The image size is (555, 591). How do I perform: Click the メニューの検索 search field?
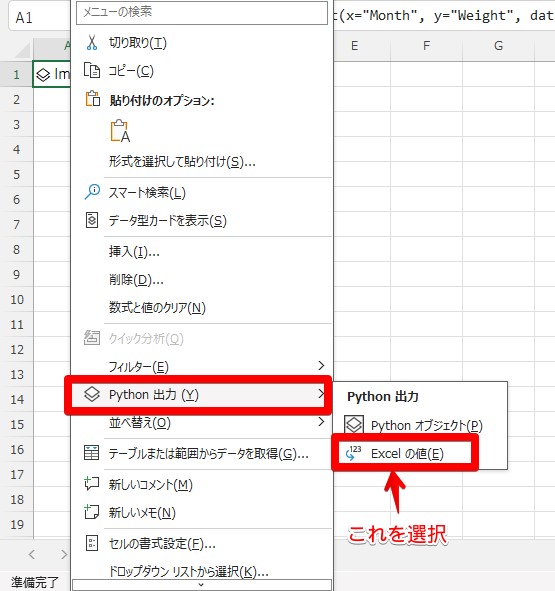(202, 12)
